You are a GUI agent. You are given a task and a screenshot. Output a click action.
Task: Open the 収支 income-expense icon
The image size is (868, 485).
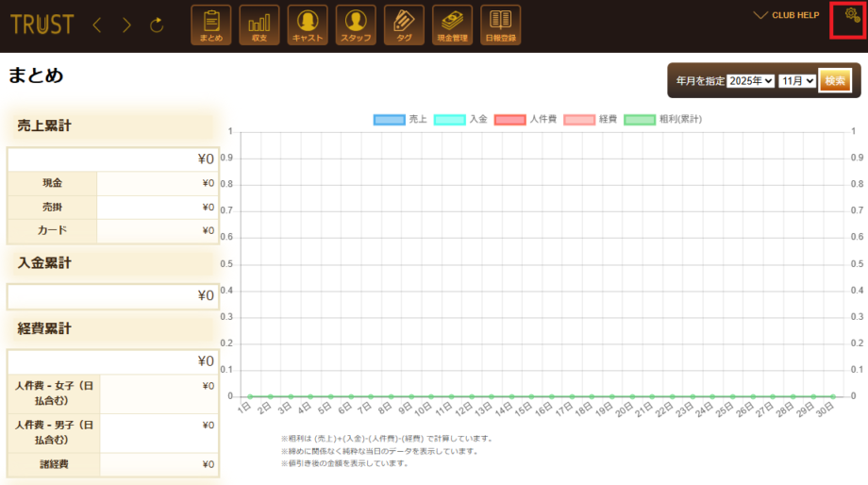[259, 25]
